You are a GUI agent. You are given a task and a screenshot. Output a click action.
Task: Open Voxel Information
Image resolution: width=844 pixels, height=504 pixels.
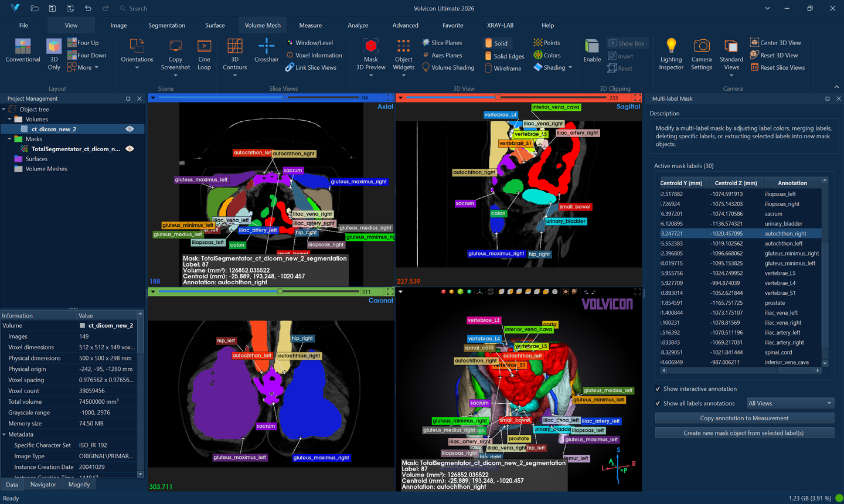click(314, 55)
